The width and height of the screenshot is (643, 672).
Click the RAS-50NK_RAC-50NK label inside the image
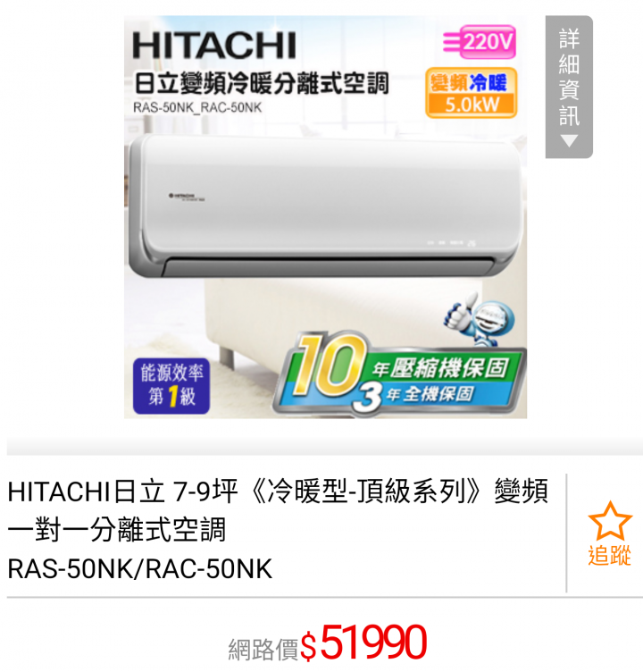(197, 107)
